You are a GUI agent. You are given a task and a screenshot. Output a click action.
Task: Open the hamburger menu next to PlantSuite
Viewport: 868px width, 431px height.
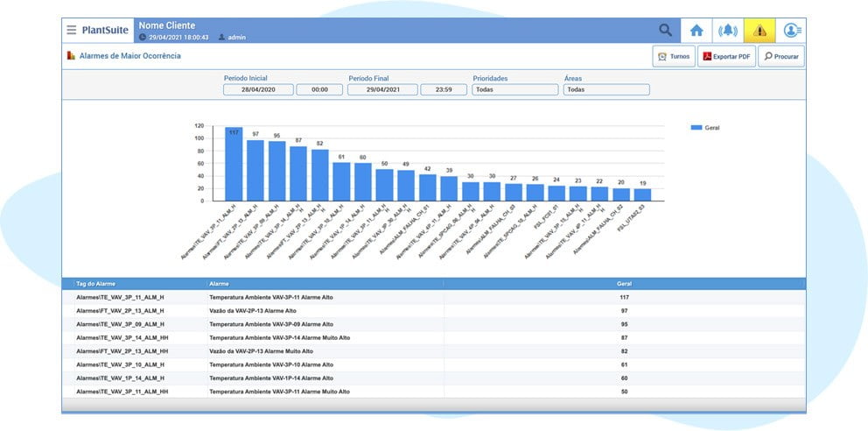pyautogui.click(x=72, y=30)
